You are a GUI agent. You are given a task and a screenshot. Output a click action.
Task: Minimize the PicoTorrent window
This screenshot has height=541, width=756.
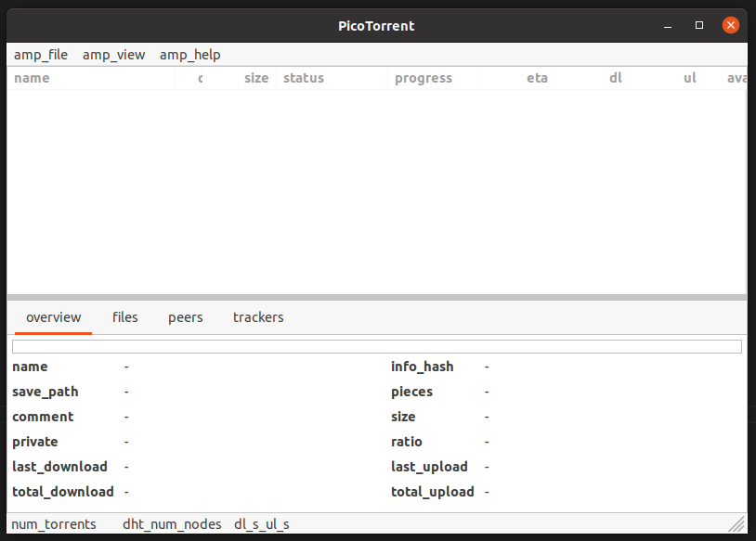668,26
